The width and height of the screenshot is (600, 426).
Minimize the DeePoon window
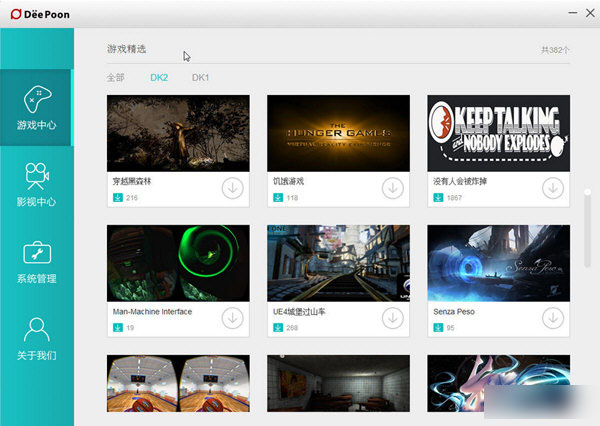572,13
